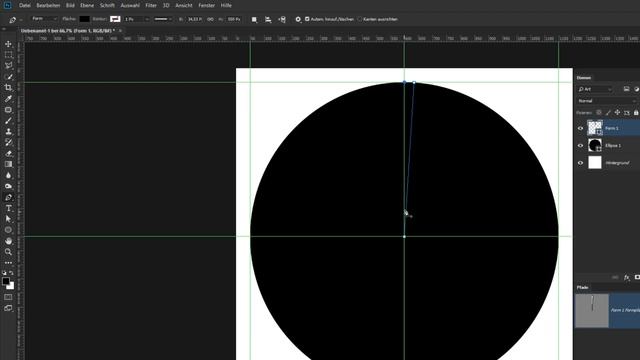Screen dimensions: 640x360
Task: Open the Datei menu
Action: point(24,5)
